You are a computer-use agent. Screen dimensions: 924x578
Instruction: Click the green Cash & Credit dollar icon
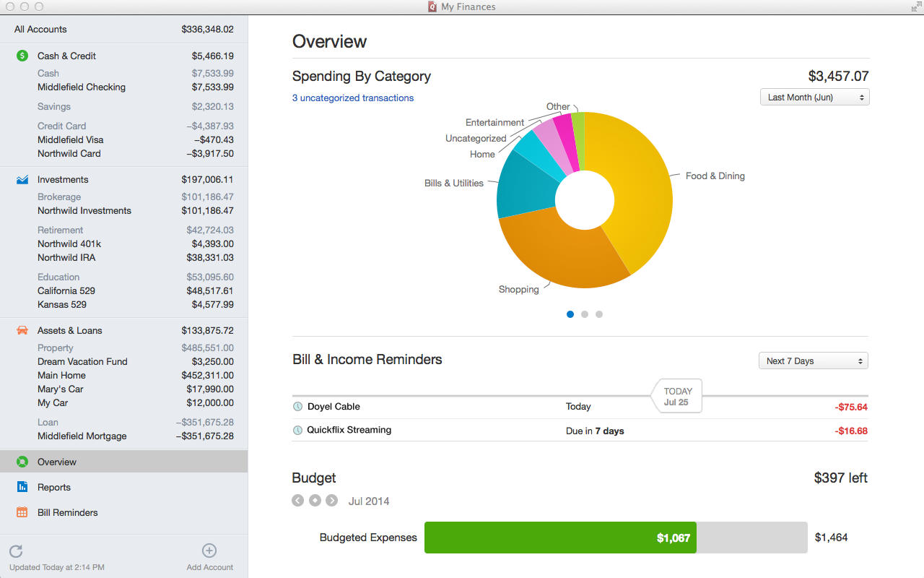coord(22,56)
